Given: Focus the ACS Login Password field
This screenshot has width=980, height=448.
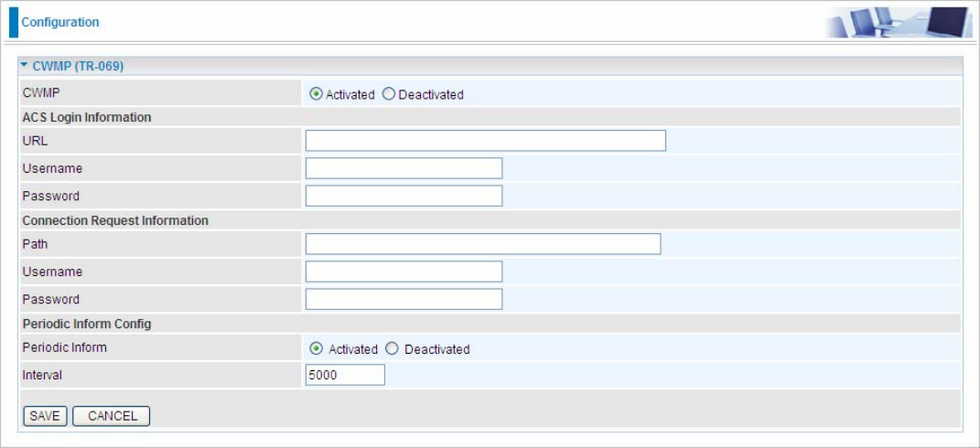Looking at the screenshot, I should (404, 197).
